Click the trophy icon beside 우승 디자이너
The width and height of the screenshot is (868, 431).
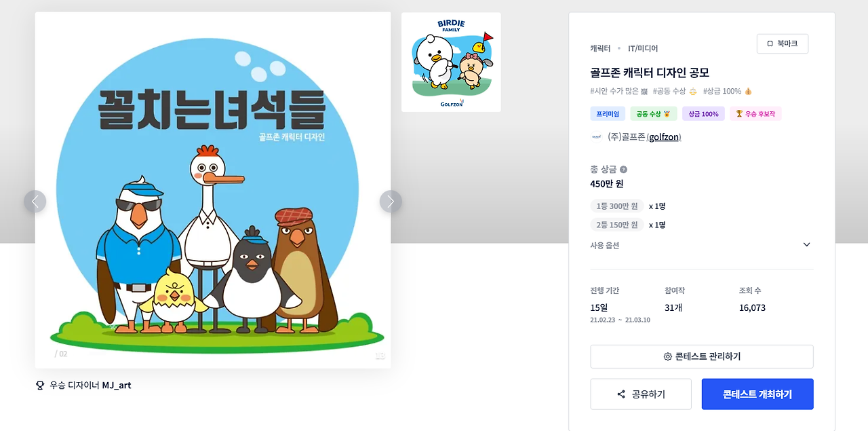(40, 385)
